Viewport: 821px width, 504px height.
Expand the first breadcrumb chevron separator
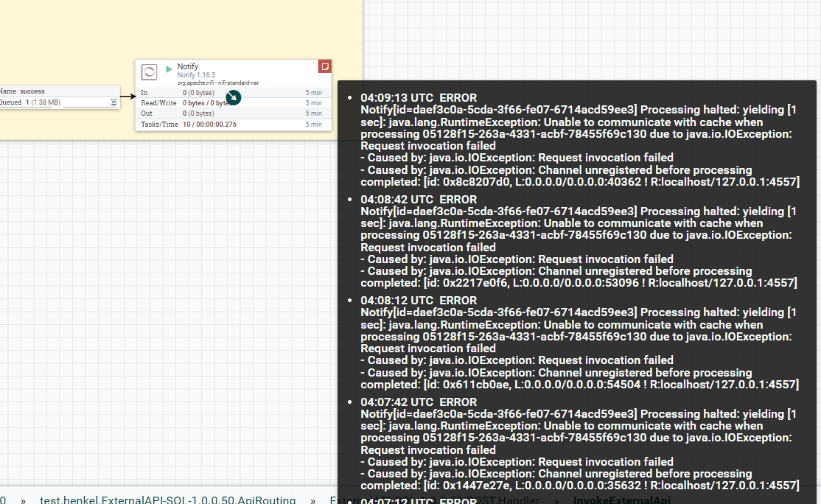click(x=24, y=500)
